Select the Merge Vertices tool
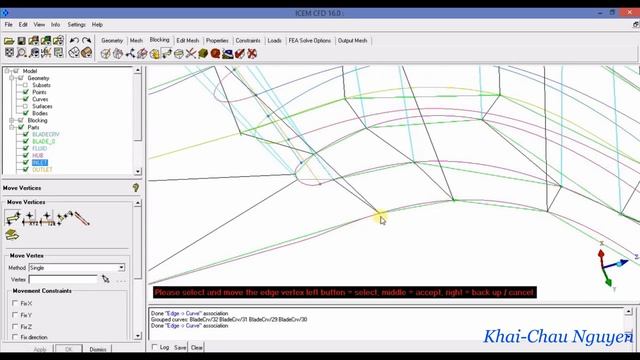This screenshot has height=360, width=640. click(130, 53)
